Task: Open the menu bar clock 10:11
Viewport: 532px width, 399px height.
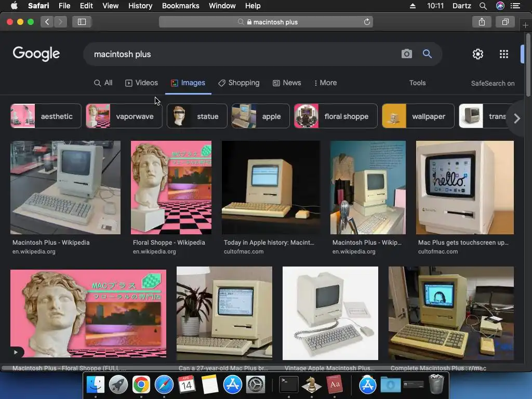Action: coord(435,6)
